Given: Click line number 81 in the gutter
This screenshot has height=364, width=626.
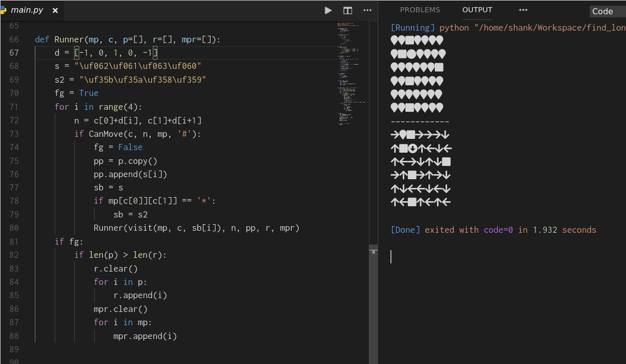Looking at the screenshot, I should (14, 241).
